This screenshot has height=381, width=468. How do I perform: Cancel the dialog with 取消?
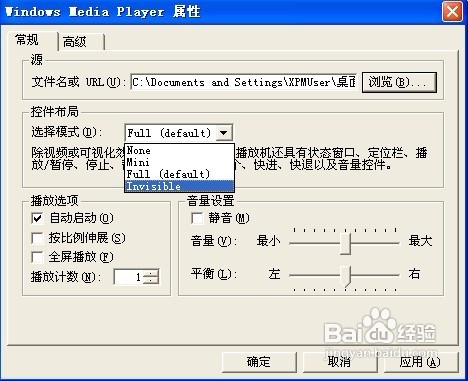pyautogui.click(x=339, y=362)
